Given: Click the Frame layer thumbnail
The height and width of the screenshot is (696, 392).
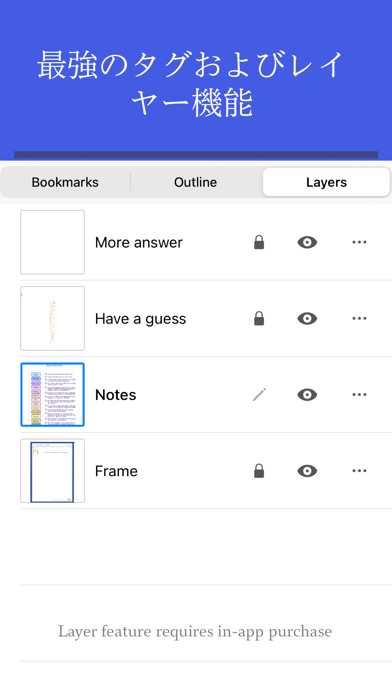Looking at the screenshot, I should pos(52,471).
